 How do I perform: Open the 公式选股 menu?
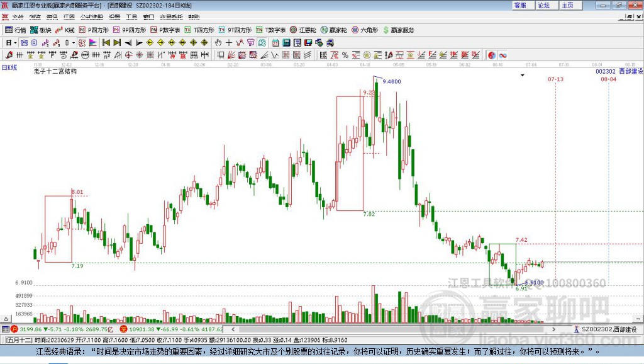92,17
